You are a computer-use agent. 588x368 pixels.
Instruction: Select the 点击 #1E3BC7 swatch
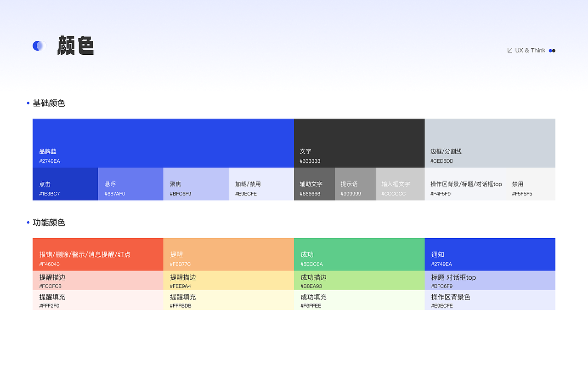(65, 184)
